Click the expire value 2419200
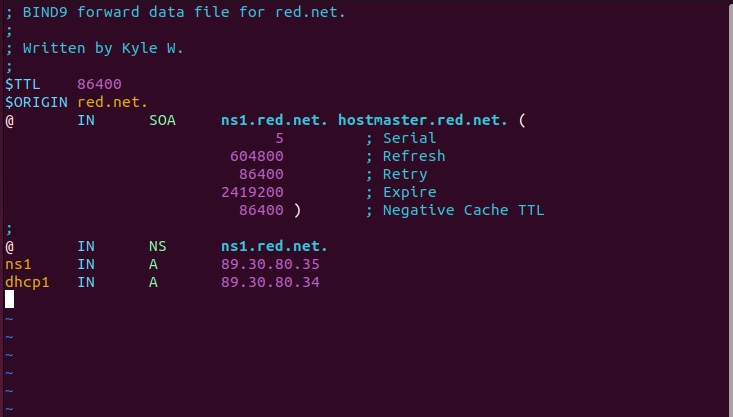 252,192
